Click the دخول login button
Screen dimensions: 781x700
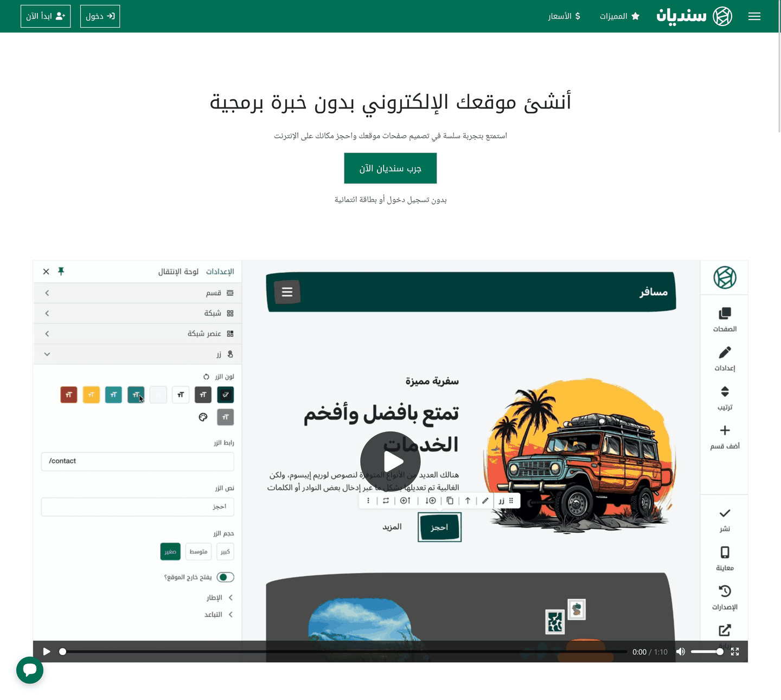[x=100, y=16]
